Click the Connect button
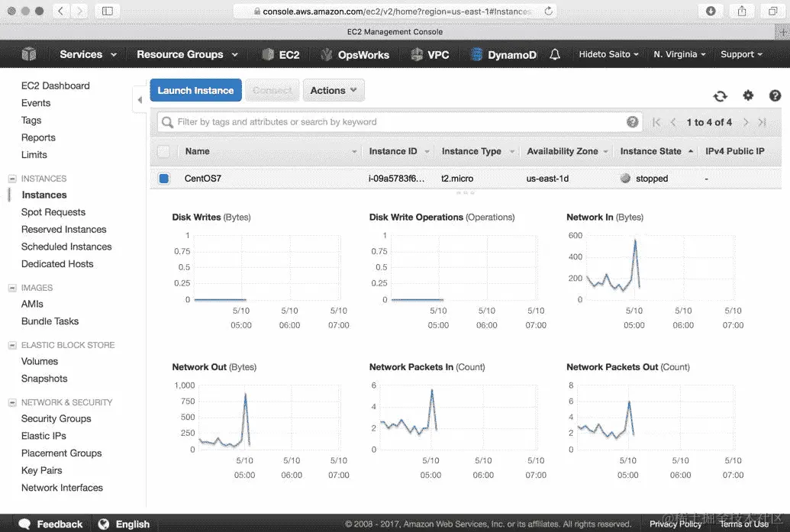 272,90
